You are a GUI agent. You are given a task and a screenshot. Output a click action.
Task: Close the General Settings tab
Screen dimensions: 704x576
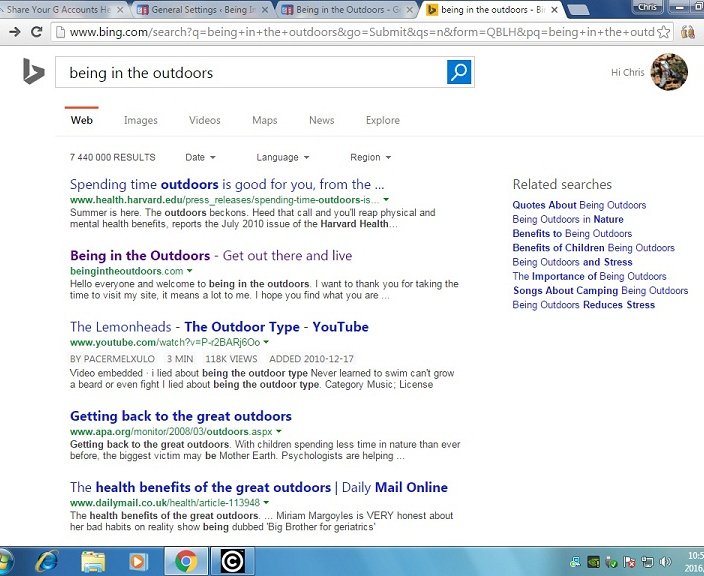pos(265,9)
